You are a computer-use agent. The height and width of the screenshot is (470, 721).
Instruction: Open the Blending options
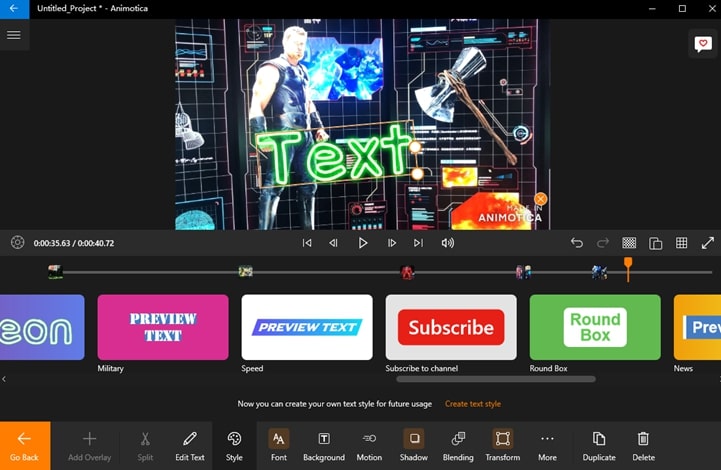[458, 446]
